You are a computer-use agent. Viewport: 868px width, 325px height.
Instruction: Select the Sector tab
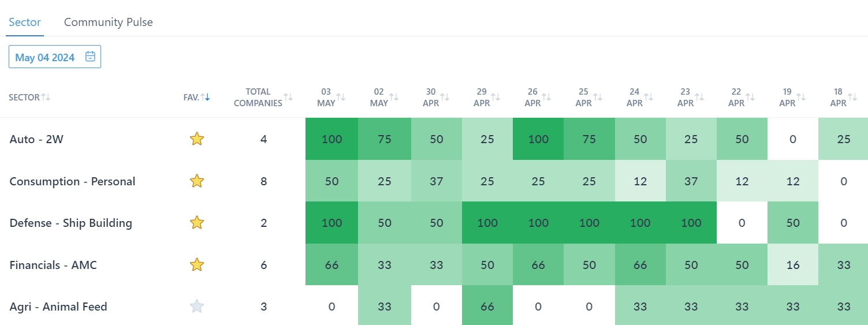25,22
